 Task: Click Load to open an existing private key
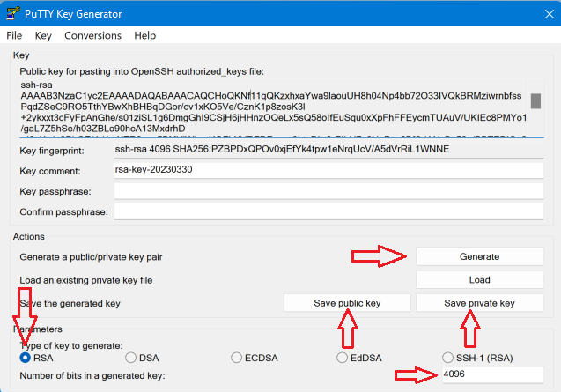[479, 280]
